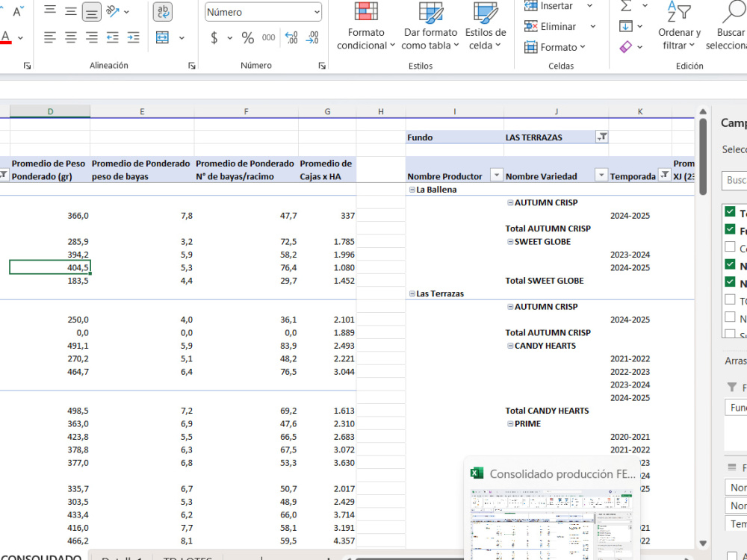Screen dimensions: 747x560
Task: Open Estilos de celda gallery
Action: coord(486,25)
